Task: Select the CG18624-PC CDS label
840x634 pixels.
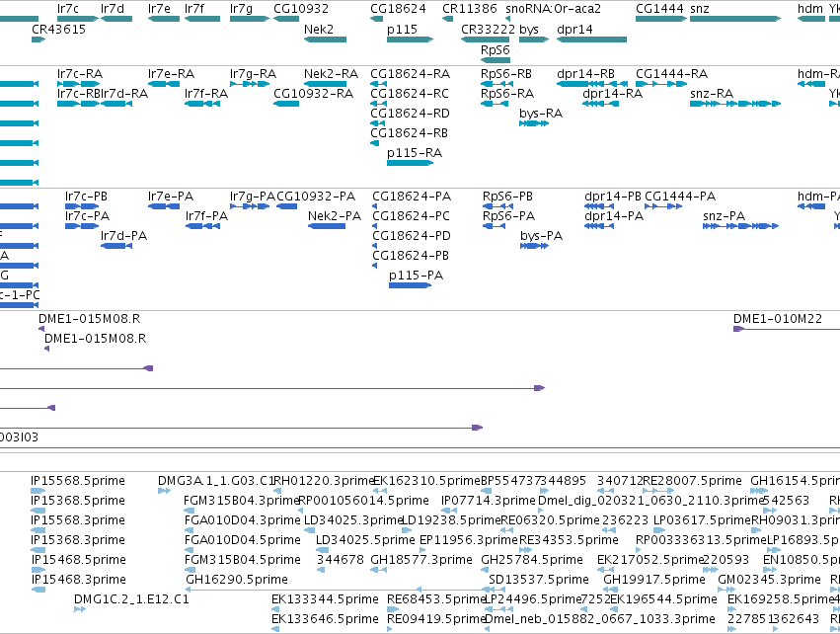Action: 411,216
